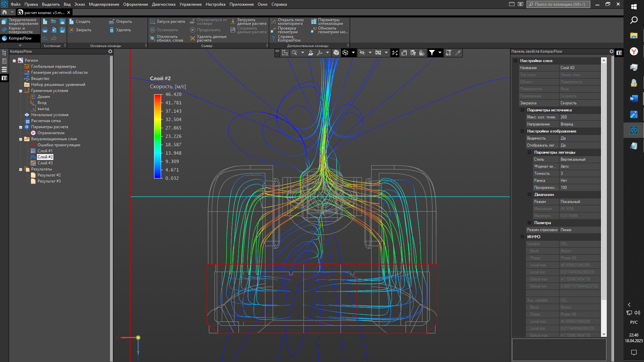This screenshot has height=362, width=644.
Task: Click the Yandex browser icon in taskbar
Action: click(634, 51)
